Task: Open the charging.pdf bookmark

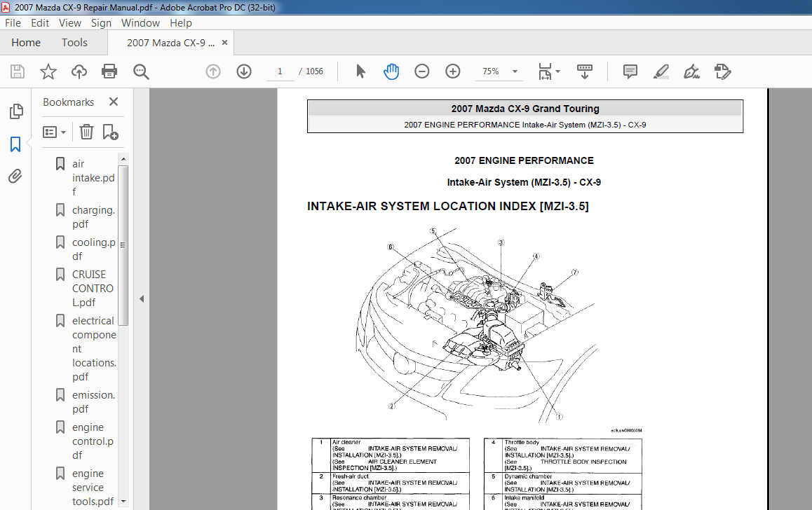Action: 93,216
